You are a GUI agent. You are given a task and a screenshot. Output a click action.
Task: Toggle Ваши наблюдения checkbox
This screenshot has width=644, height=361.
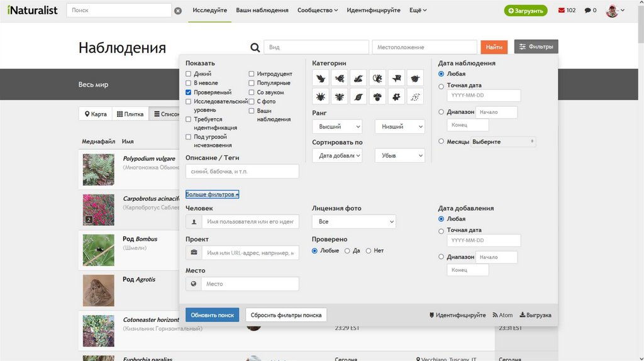(252, 111)
